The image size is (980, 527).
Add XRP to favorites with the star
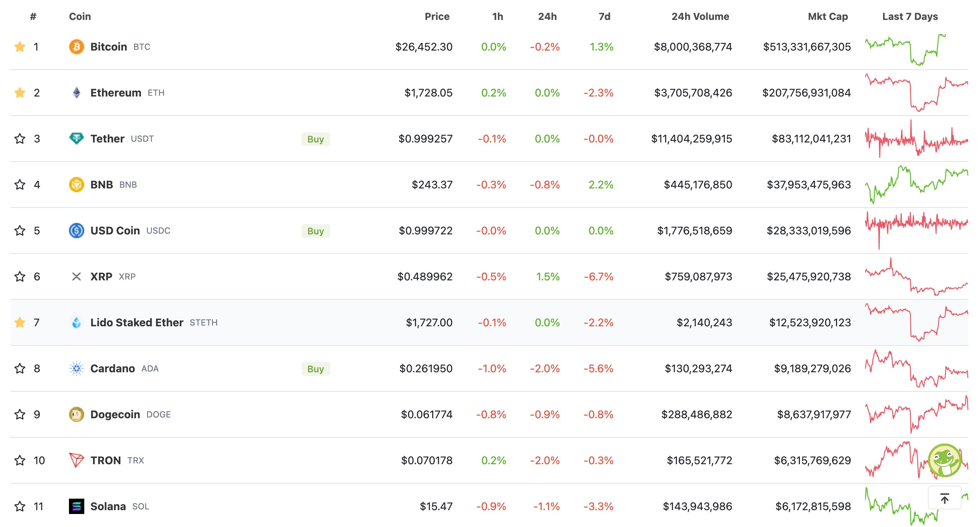click(20, 277)
